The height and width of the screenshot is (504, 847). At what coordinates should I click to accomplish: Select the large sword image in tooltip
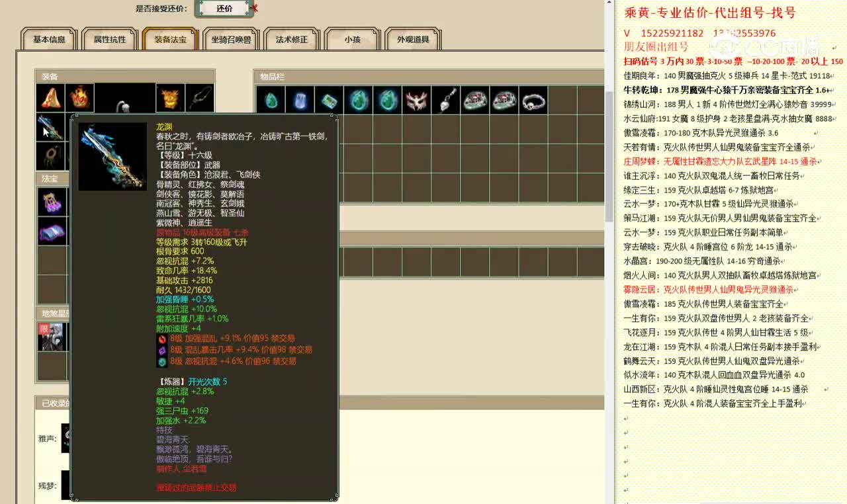[x=112, y=157]
